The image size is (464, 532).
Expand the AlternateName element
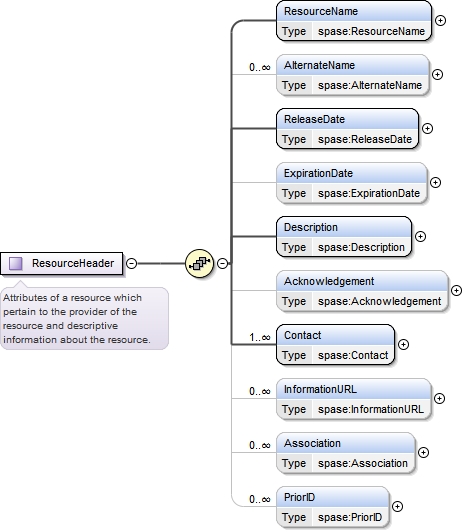tap(438, 75)
